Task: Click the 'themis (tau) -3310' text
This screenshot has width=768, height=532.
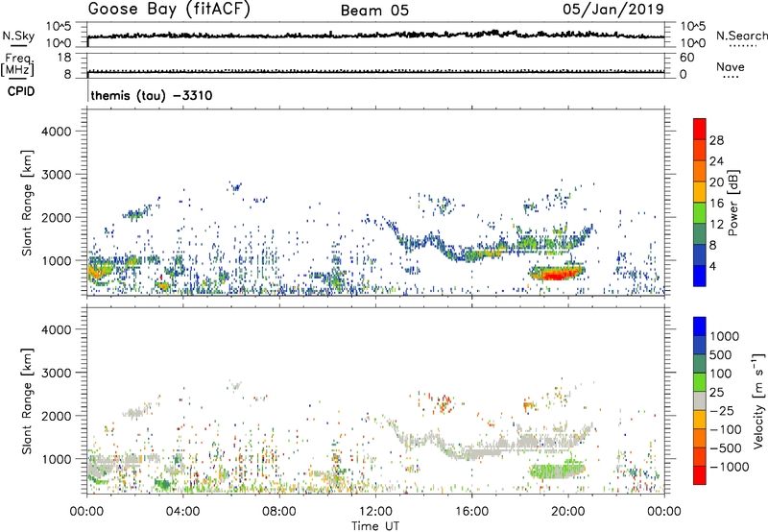Action: [x=152, y=95]
